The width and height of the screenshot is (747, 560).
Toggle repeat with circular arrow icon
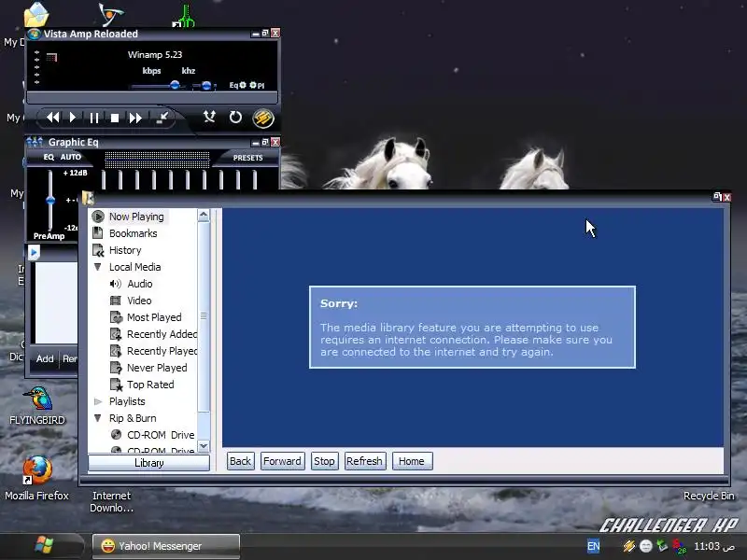[235, 118]
